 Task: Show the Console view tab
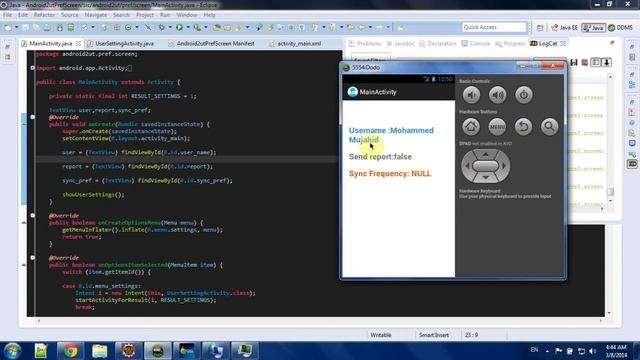pos(476,43)
